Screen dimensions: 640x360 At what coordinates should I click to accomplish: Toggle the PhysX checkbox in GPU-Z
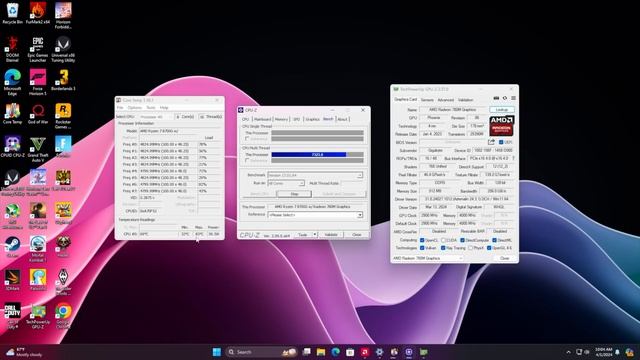tap(471, 248)
